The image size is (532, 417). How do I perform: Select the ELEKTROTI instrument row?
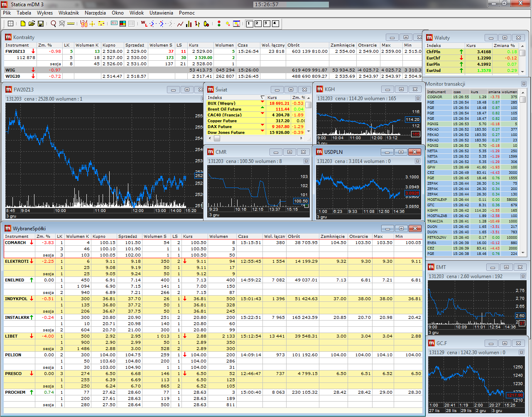tap(213, 261)
